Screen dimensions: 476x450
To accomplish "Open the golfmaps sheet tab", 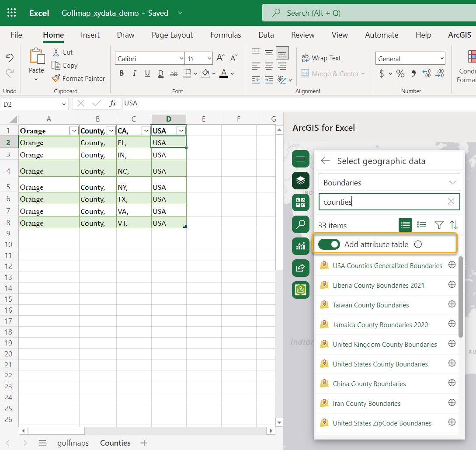I will (73, 443).
